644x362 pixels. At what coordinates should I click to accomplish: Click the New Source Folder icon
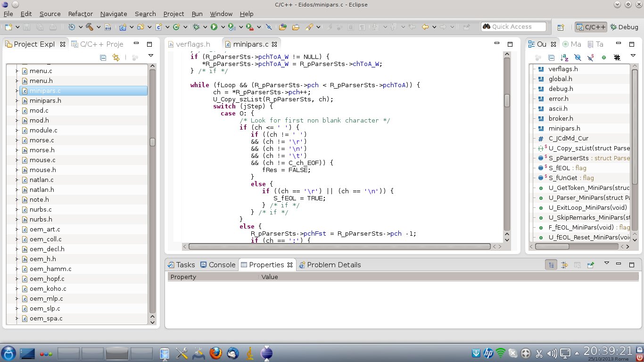click(x=140, y=27)
